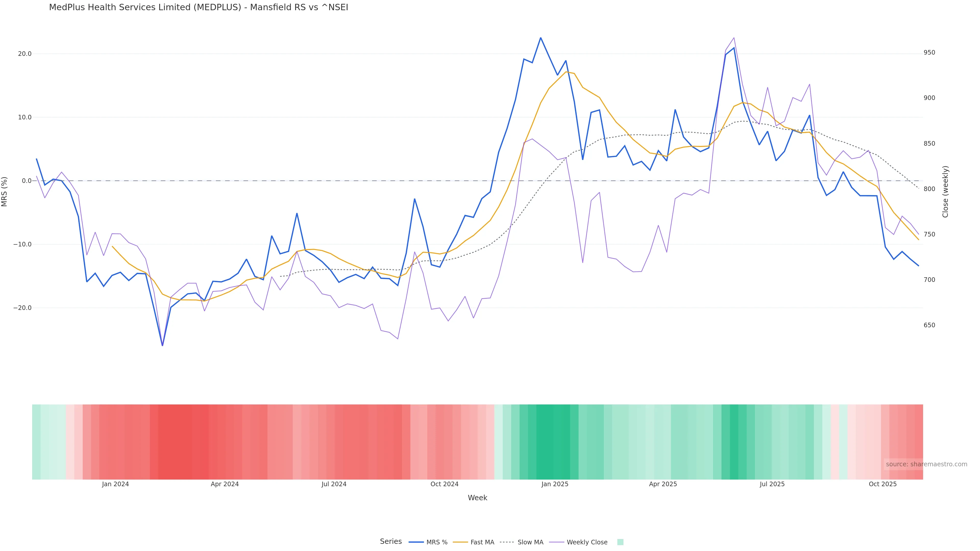Click the Oct 2024 x-axis tick label
This screenshot has width=980, height=551.
(x=444, y=484)
